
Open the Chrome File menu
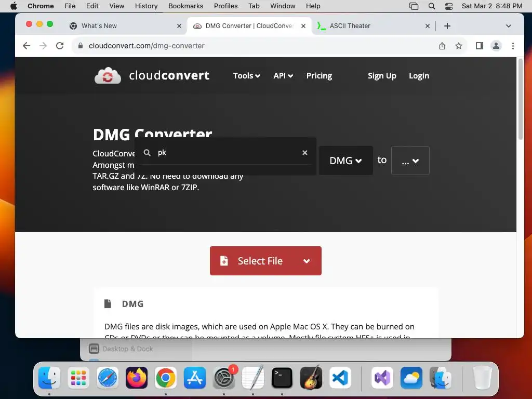(70, 6)
